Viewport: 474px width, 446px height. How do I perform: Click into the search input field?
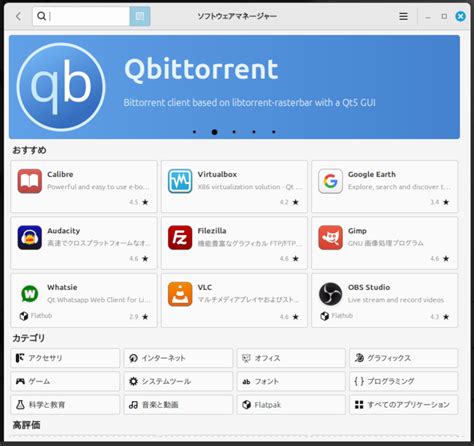point(81,16)
